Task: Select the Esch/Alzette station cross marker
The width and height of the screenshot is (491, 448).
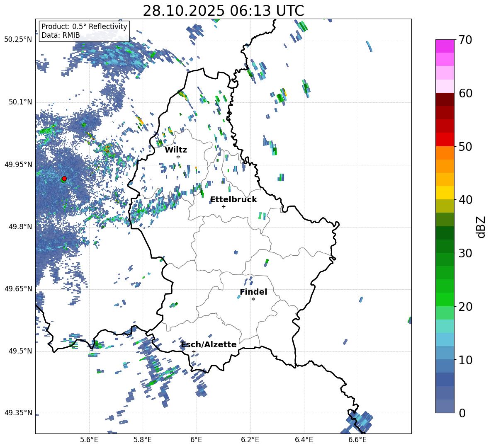Action: (194, 351)
